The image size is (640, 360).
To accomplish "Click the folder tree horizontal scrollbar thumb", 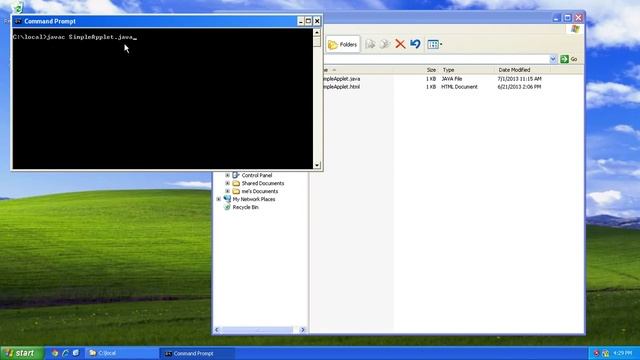I will [257, 329].
